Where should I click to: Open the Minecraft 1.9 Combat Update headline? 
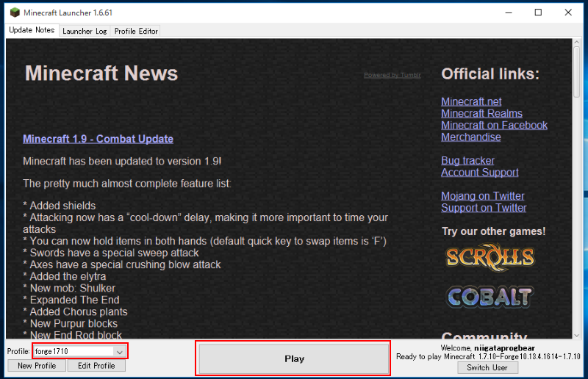[98, 139]
